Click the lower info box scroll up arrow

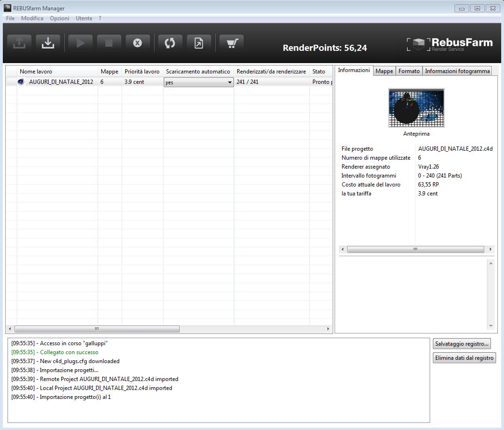click(491, 263)
